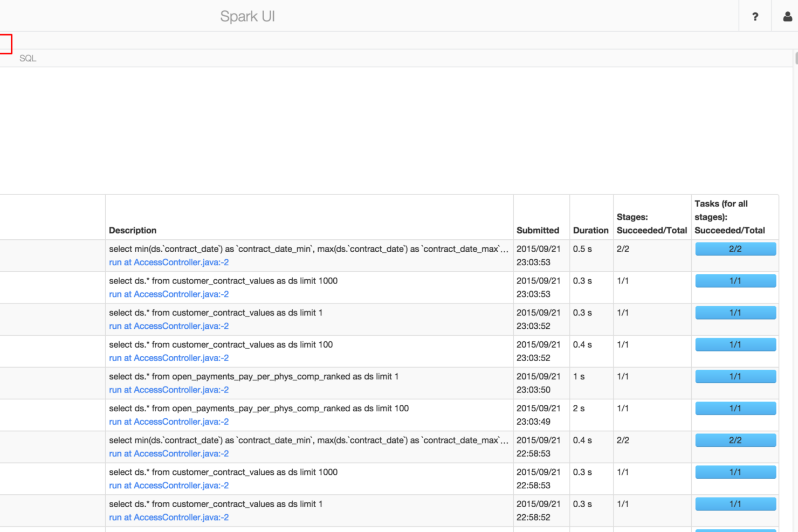This screenshot has width=798, height=532.
Task: Open the help question mark icon
Action: pyautogui.click(x=755, y=17)
